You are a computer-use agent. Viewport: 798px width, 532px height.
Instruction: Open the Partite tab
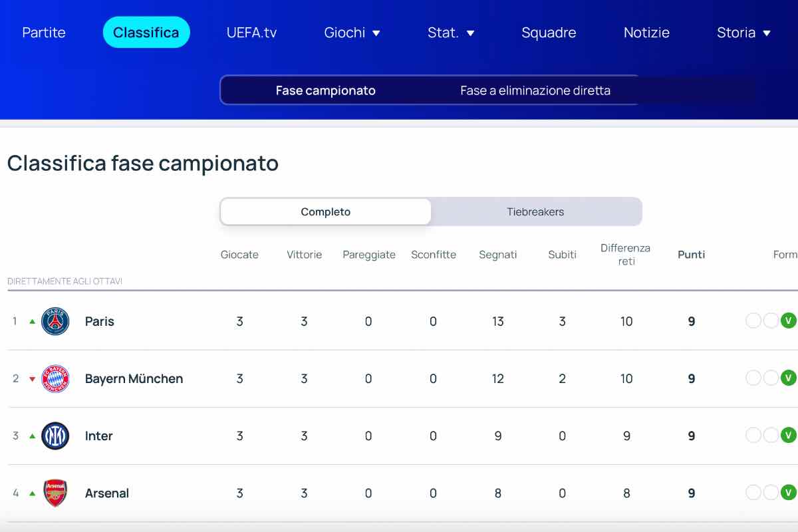44,33
